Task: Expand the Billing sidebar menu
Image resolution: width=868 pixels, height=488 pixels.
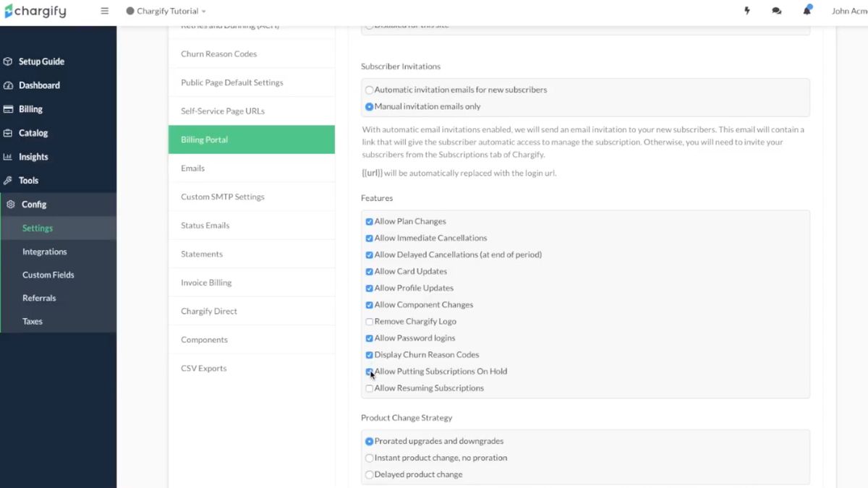Action: tap(30, 109)
